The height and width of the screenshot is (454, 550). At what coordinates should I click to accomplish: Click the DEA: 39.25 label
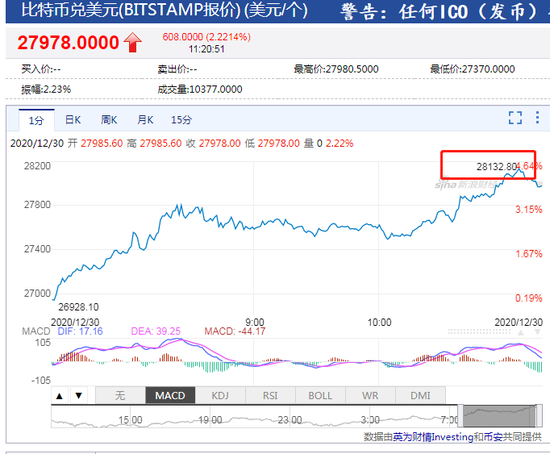click(x=156, y=331)
